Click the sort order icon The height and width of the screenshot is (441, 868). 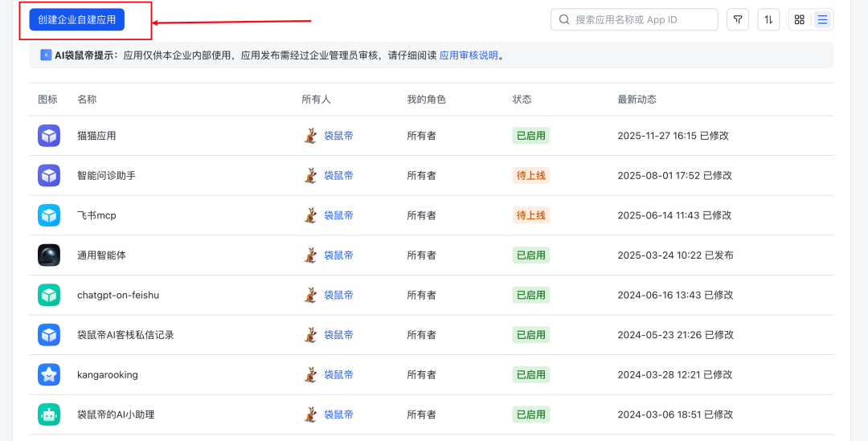click(x=768, y=19)
